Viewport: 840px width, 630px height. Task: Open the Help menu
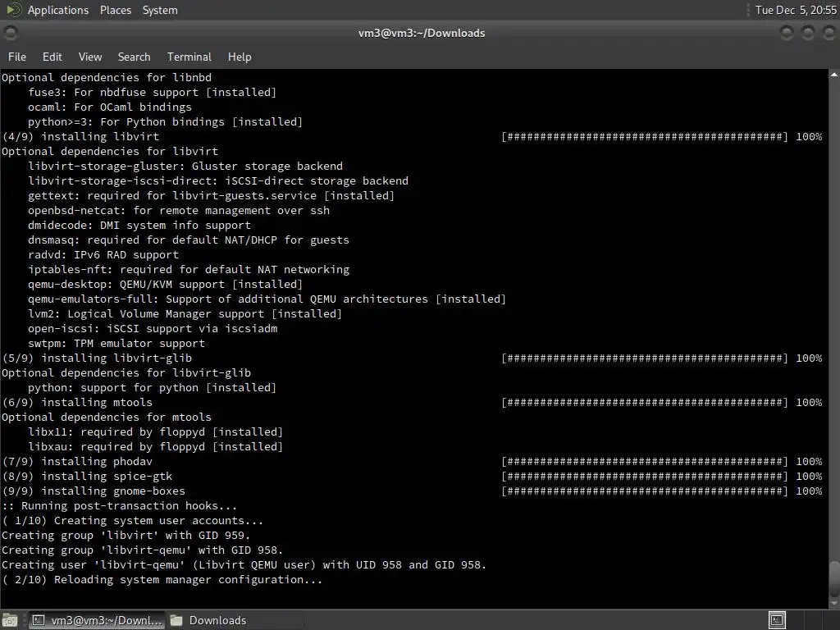pos(239,57)
